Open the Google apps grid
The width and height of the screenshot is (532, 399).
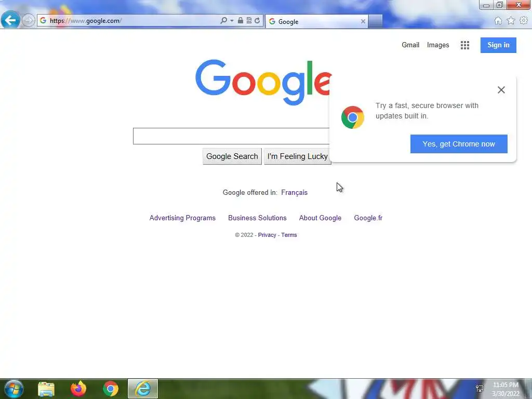[x=465, y=45]
